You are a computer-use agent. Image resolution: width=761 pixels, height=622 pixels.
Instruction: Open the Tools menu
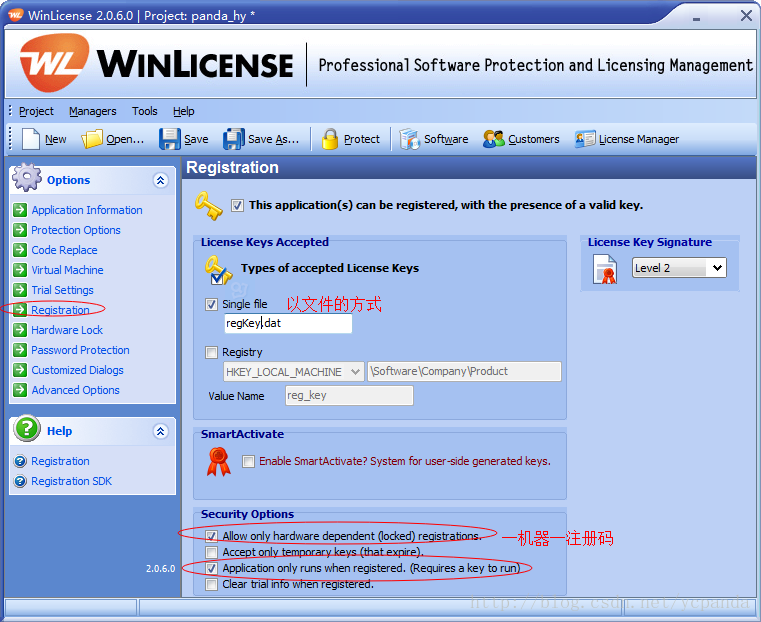point(145,112)
